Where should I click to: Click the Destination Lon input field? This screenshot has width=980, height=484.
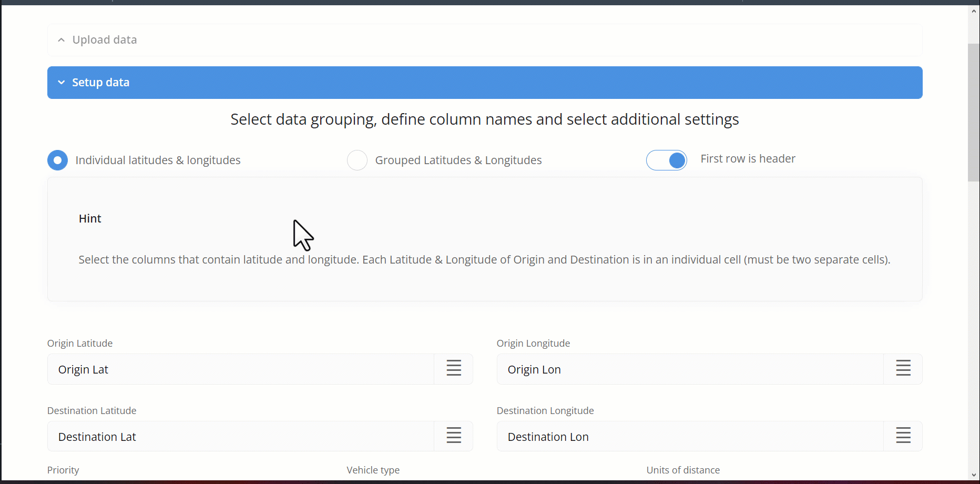click(690, 437)
